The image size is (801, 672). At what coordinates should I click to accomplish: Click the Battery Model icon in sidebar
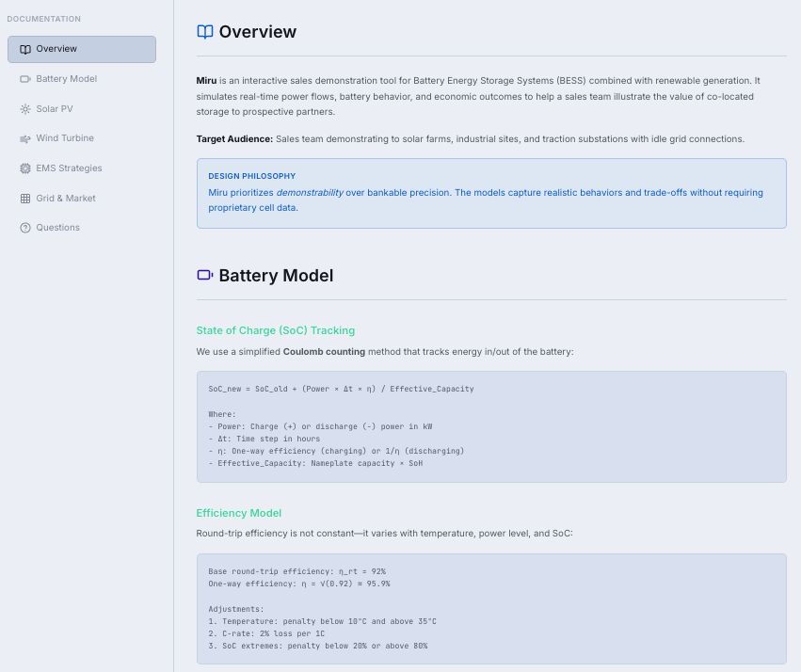pos(25,79)
